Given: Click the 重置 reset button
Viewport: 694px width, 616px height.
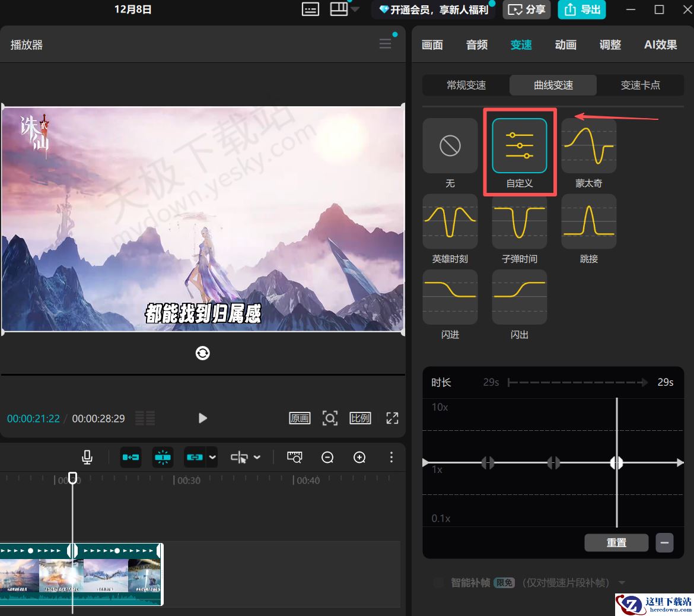Looking at the screenshot, I should coord(616,542).
